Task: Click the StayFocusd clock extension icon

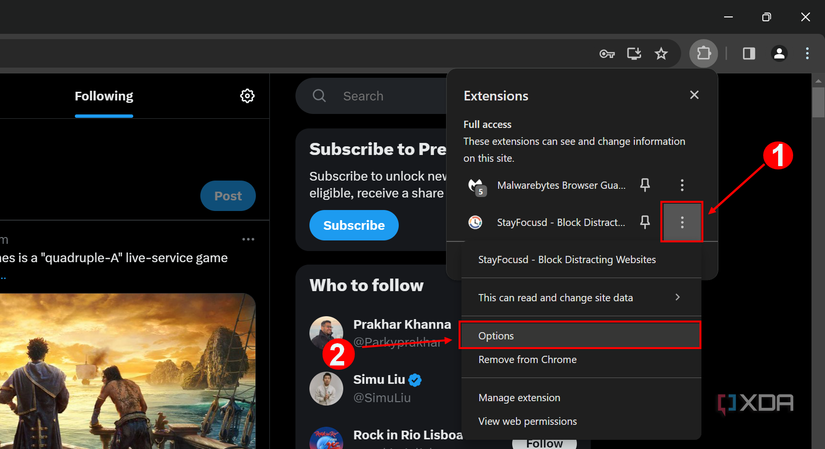Action: click(x=475, y=222)
